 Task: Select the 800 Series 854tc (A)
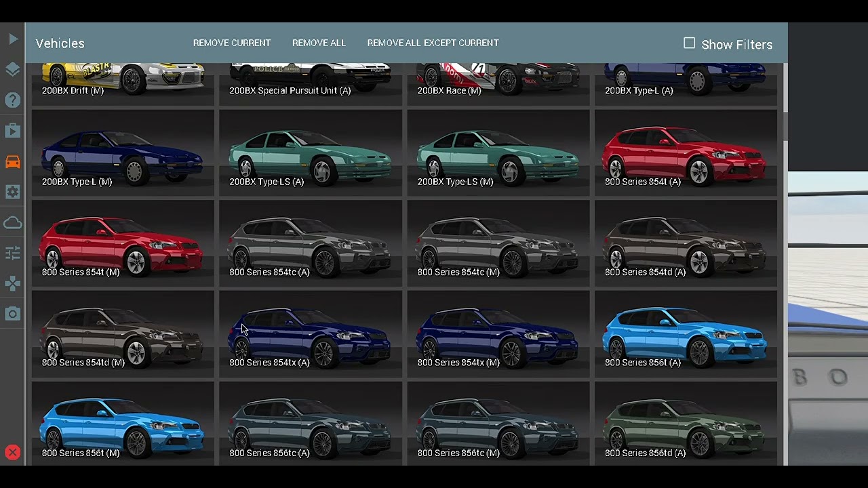pos(311,243)
